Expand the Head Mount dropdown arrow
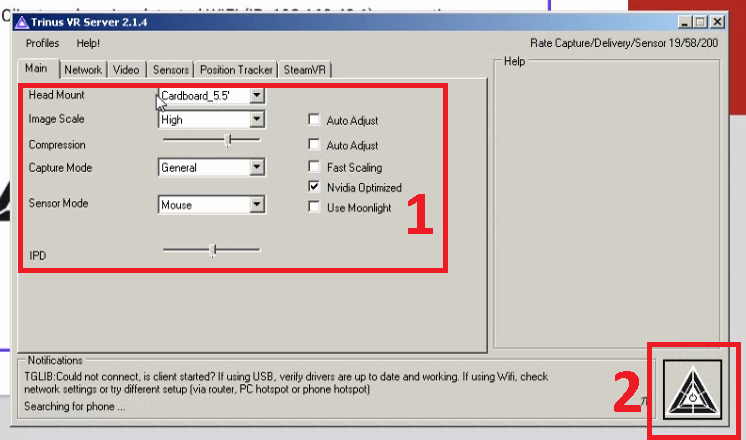Image resolution: width=746 pixels, height=440 pixels. click(x=257, y=95)
